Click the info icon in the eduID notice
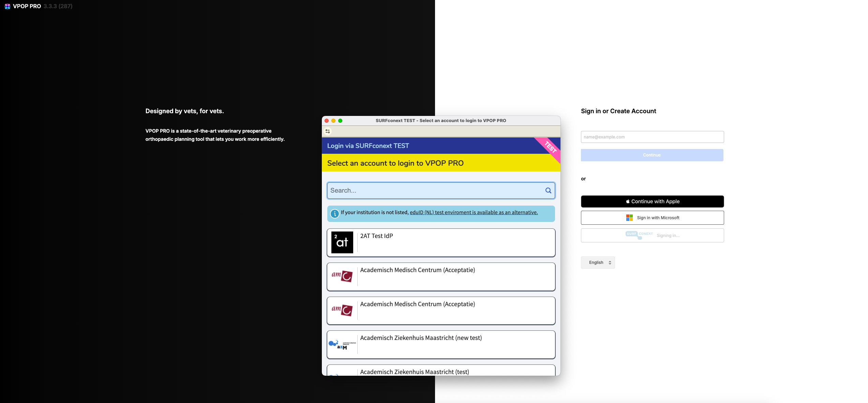 tap(335, 213)
